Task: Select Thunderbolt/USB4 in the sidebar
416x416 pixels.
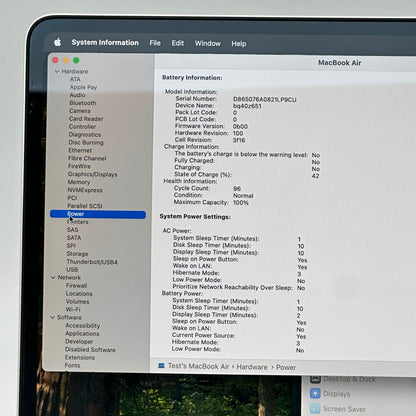Action: pyautogui.click(x=92, y=262)
